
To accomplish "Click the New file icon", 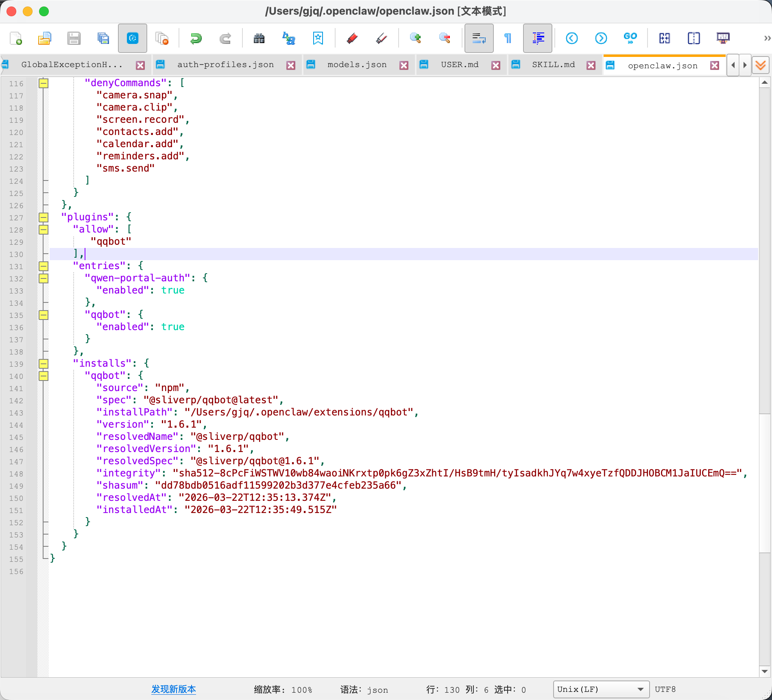I will tap(15, 38).
